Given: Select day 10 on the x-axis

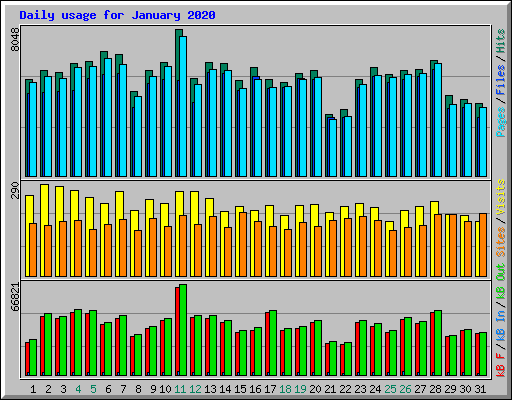Looking at the screenshot, I should click(165, 389).
